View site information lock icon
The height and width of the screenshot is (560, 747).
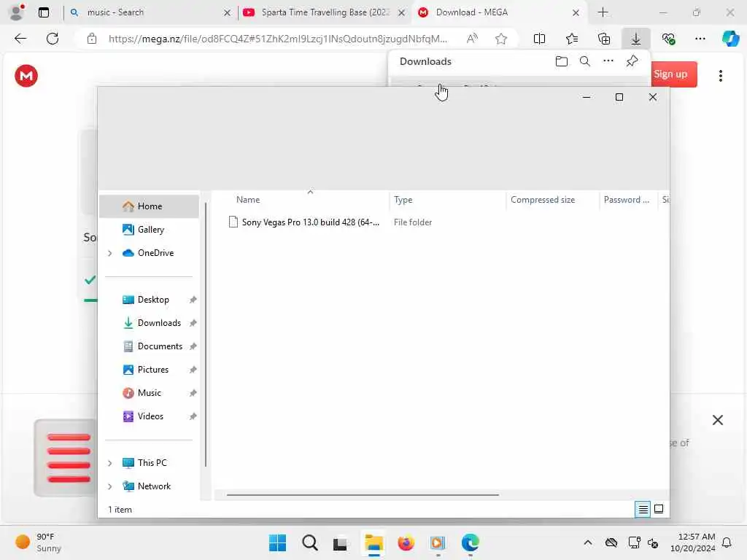click(92, 39)
